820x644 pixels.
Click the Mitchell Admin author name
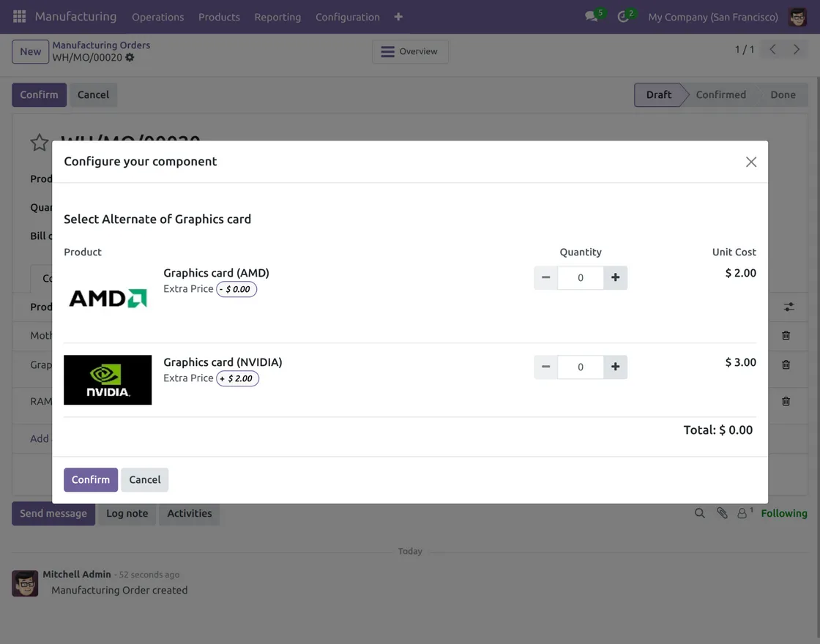click(77, 574)
